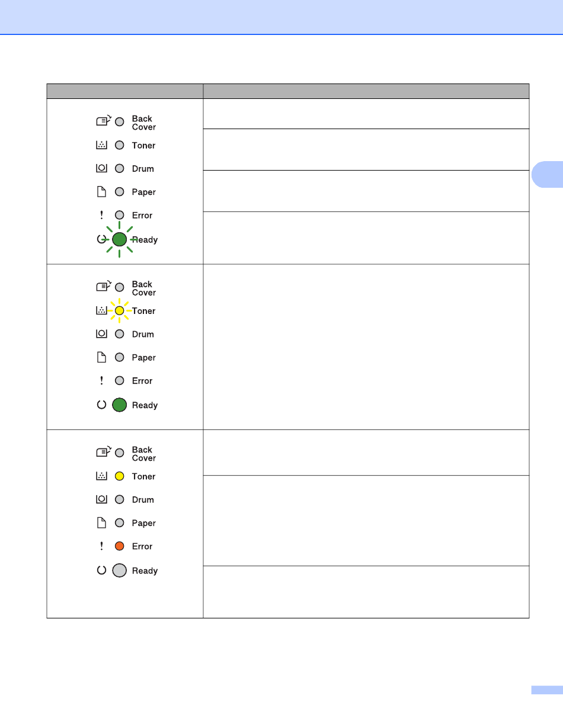Viewport: 563px width, 728px height.
Task: Click the Drum label in the top panel
Action: 143,169
